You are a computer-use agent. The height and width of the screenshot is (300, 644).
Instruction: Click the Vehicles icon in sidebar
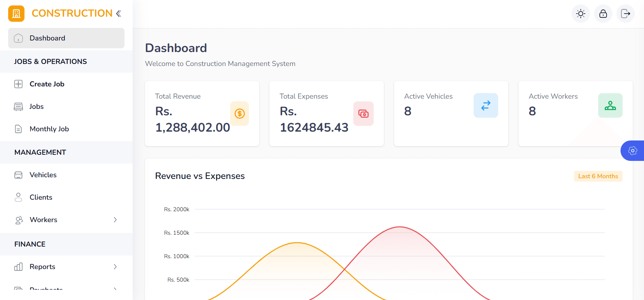tap(18, 175)
